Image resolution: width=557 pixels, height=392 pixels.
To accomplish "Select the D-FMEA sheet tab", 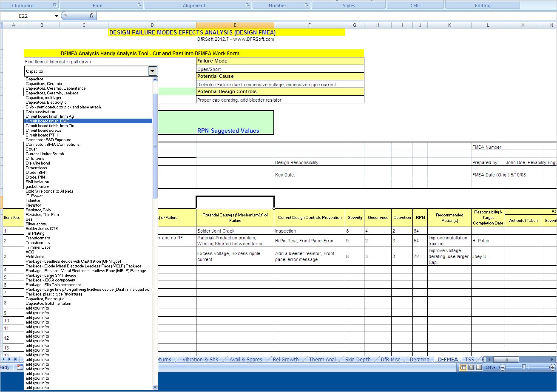I will [x=448, y=359].
